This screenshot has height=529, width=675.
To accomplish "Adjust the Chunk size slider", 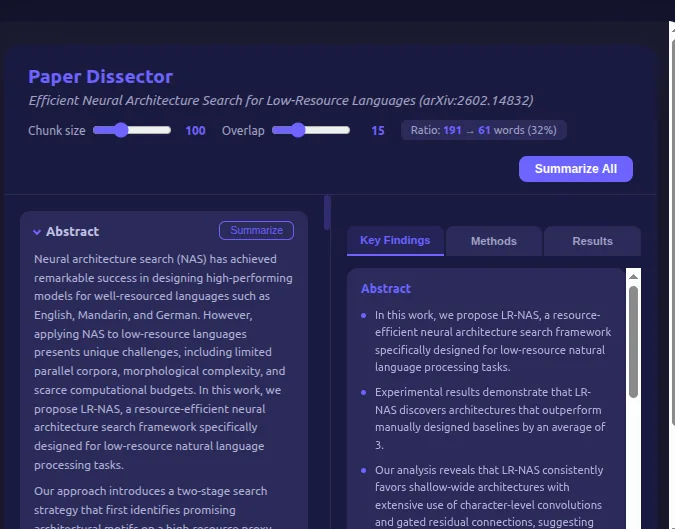I will click(x=132, y=130).
